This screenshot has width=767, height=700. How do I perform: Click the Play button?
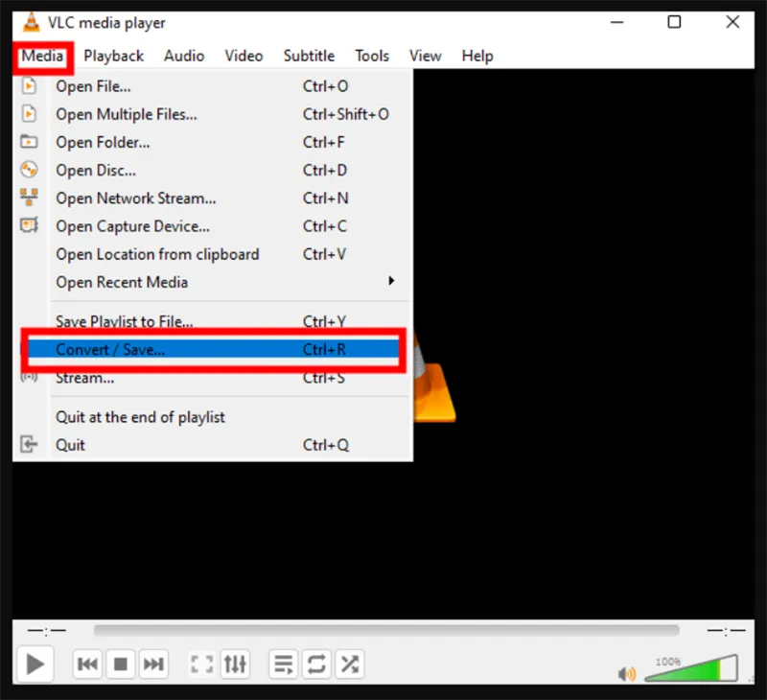[x=35, y=664]
